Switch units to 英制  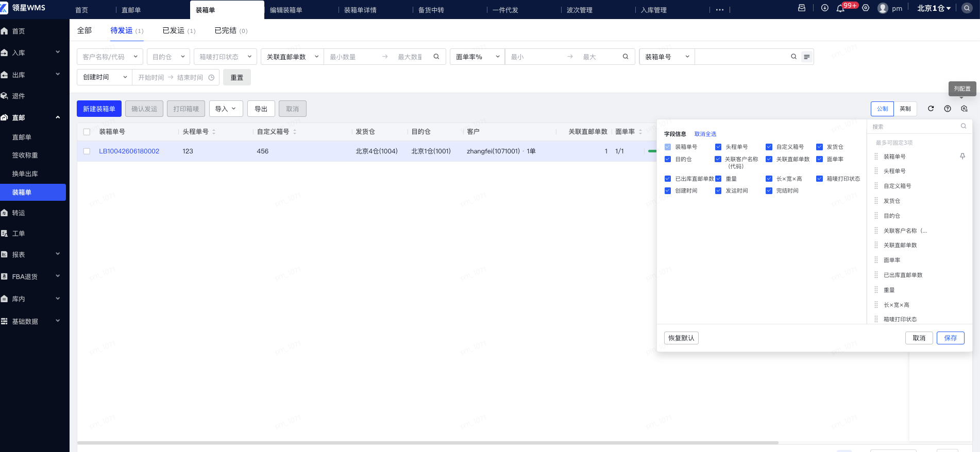[905, 109]
